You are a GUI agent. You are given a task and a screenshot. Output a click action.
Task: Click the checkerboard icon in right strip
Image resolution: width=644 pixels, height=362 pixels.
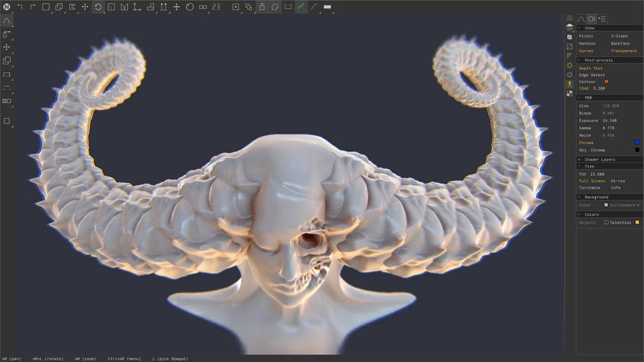coord(569,93)
